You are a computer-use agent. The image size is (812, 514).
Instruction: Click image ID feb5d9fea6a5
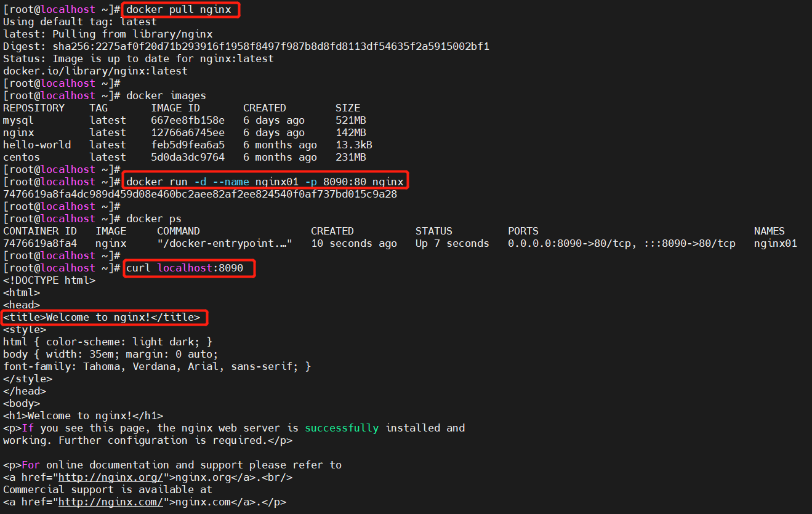[188, 145]
